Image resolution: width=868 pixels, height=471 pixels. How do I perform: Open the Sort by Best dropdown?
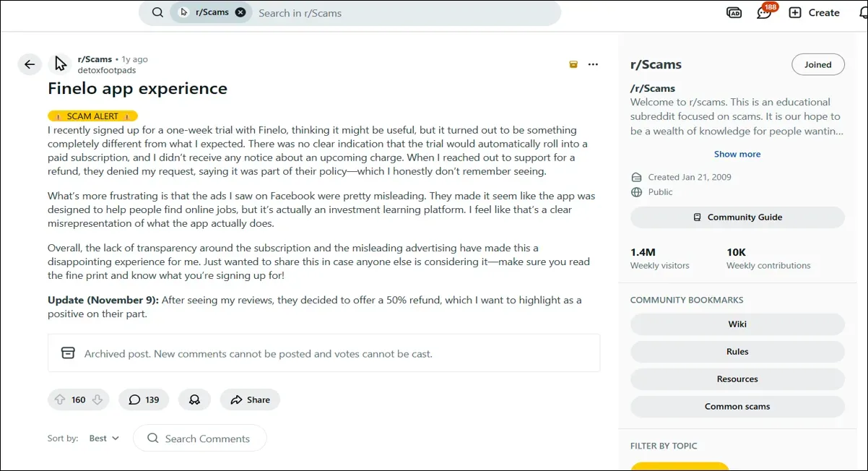click(x=103, y=438)
